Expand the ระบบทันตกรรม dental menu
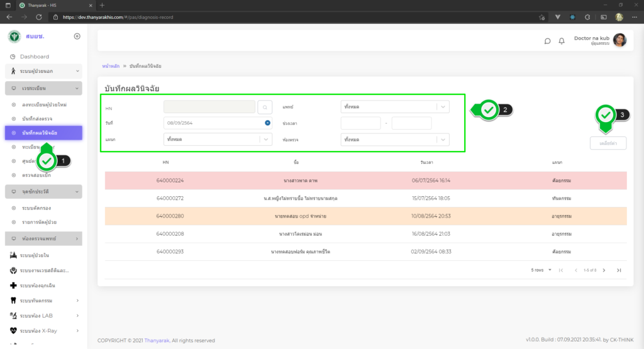Image resolution: width=644 pixels, height=349 pixels. pos(77,300)
